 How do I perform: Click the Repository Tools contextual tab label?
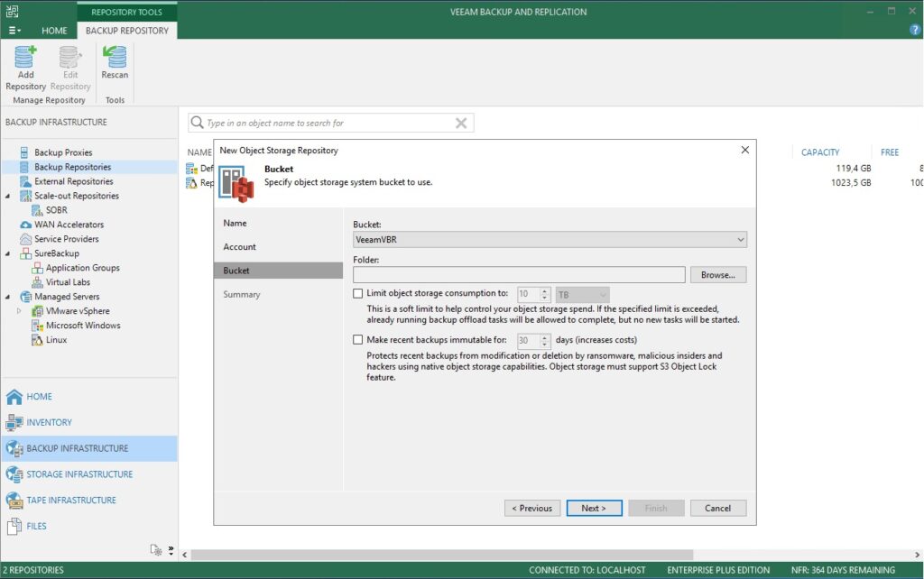point(126,12)
